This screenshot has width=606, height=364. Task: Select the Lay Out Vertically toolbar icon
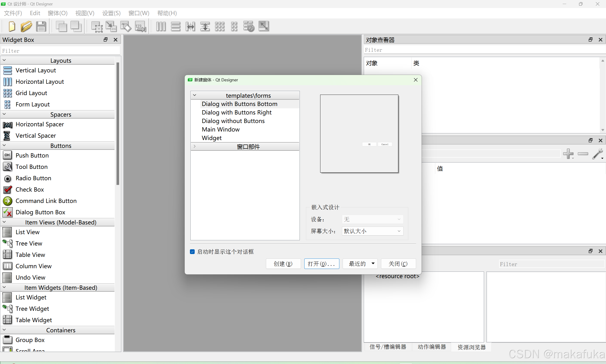click(176, 26)
